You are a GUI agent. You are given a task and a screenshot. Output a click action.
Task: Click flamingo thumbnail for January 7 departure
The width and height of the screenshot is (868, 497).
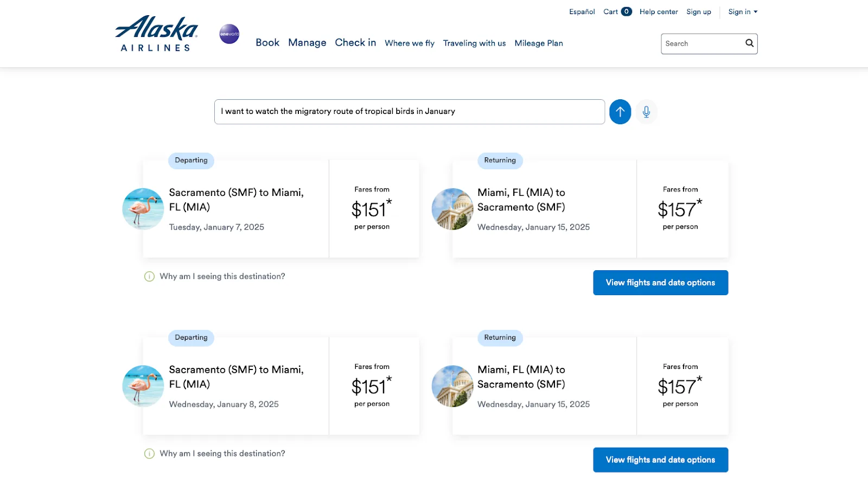(x=143, y=209)
